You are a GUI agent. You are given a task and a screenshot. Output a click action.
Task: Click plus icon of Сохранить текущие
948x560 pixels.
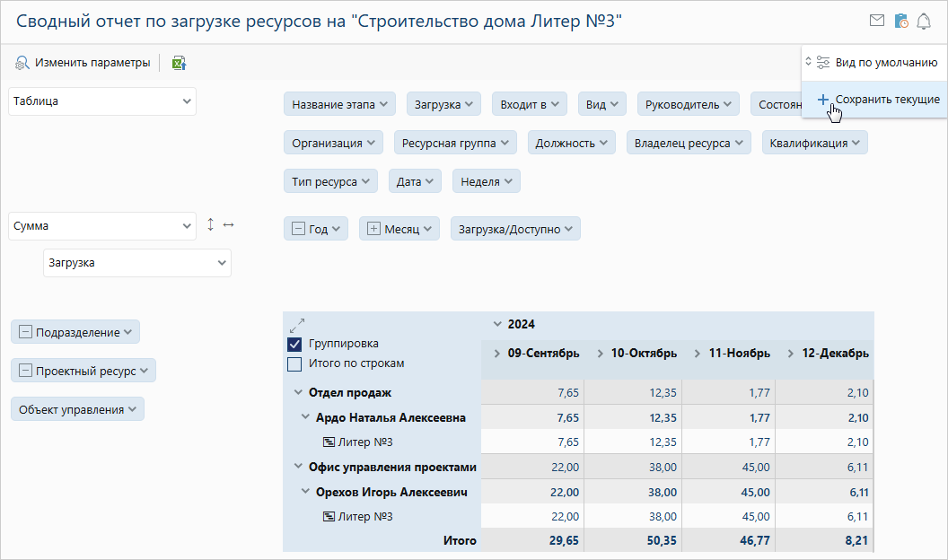823,100
